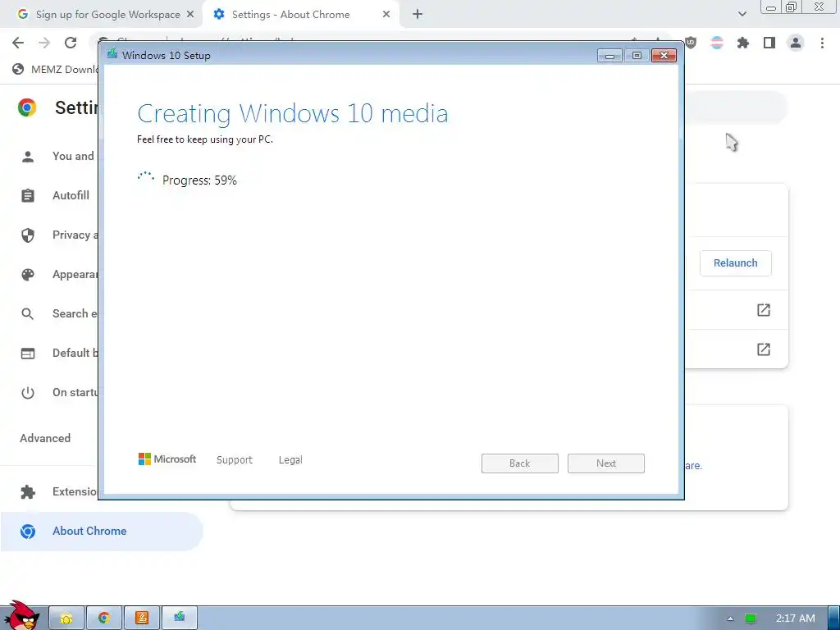
Task: Click the Chrome back arrow
Action: 18,43
